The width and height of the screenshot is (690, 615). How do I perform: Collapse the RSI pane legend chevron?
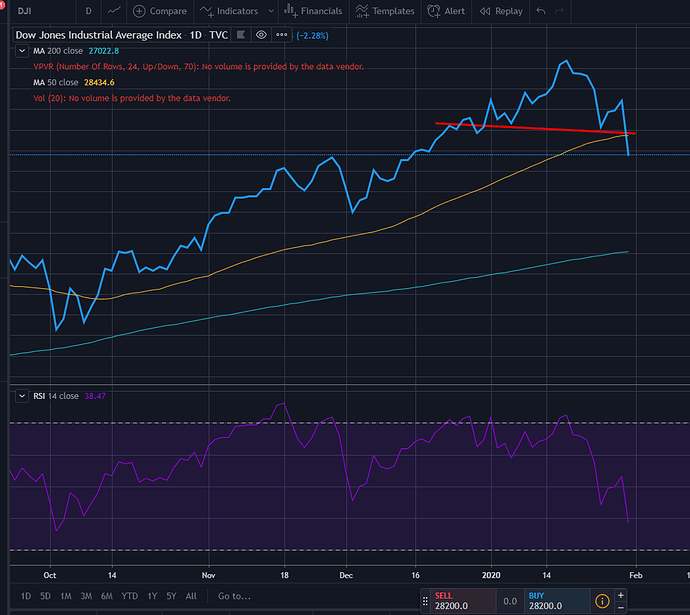point(22,396)
